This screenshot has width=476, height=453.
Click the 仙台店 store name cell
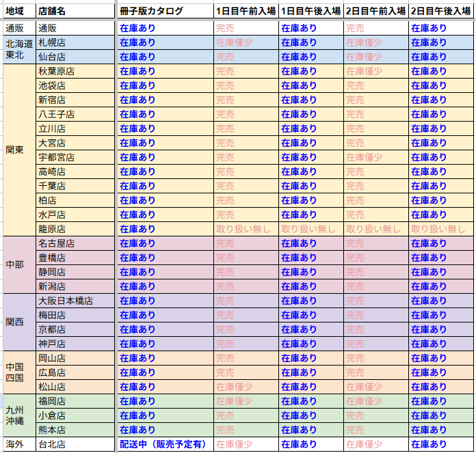75,57
